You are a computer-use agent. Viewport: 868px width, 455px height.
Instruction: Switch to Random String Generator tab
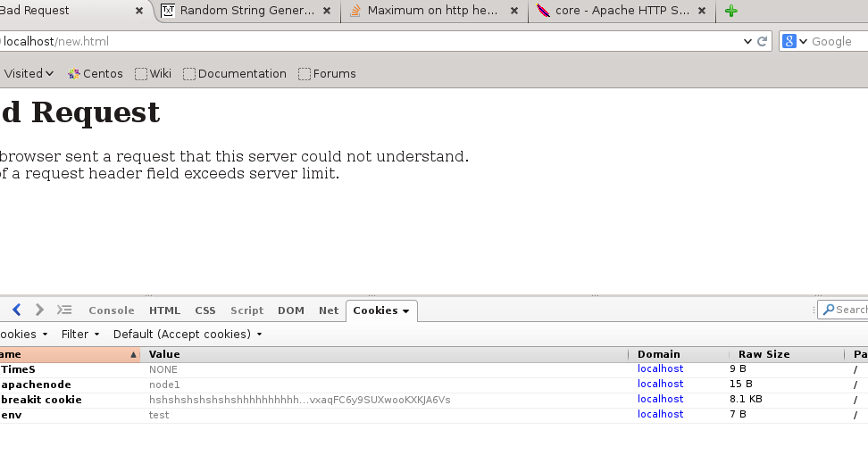tap(246, 11)
